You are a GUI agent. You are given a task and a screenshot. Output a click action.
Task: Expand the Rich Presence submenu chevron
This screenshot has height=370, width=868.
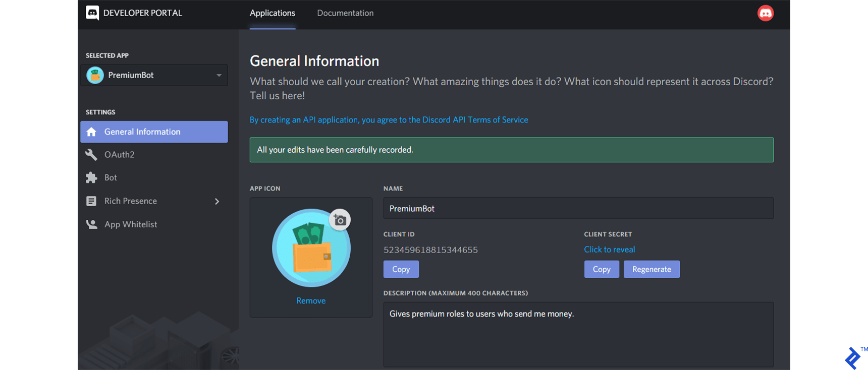click(x=217, y=201)
